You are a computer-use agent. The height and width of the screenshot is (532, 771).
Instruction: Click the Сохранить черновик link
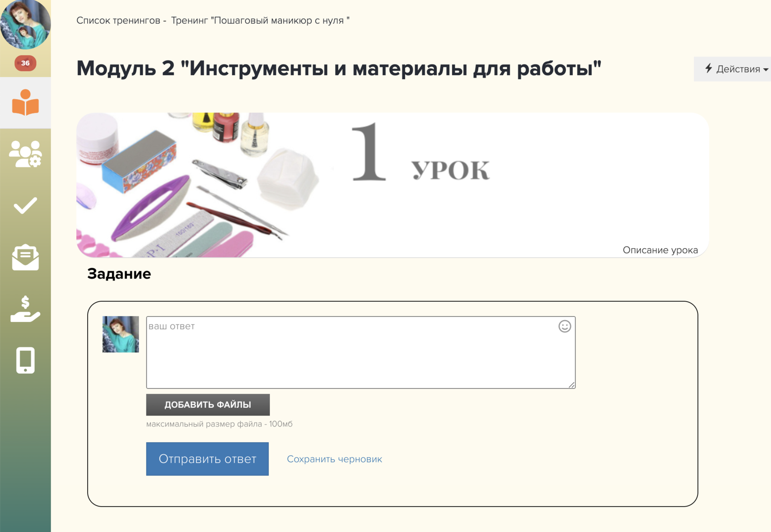[334, 459]
